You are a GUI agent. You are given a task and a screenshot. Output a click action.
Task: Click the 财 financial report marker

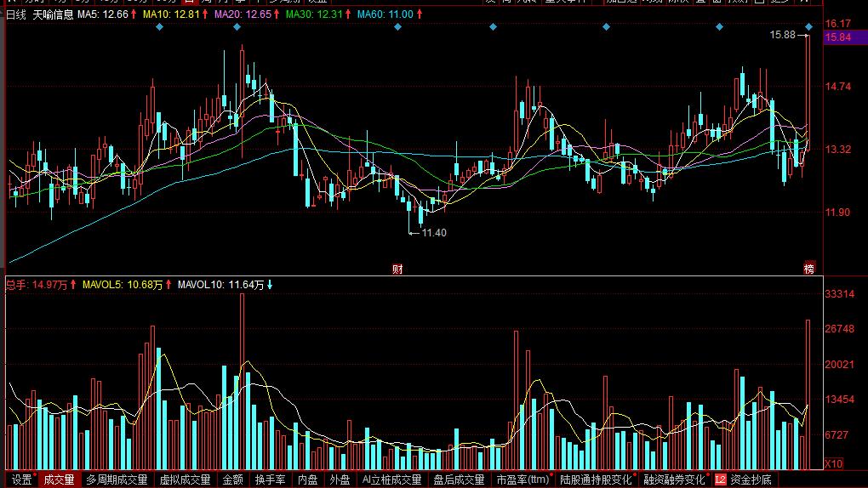click(x=397, y=269)
